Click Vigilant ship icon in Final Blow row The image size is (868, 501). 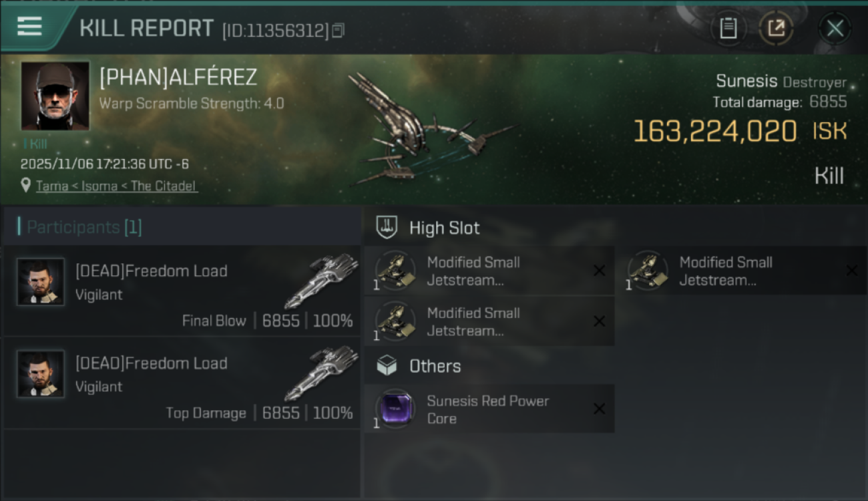[x=322, y=281]
